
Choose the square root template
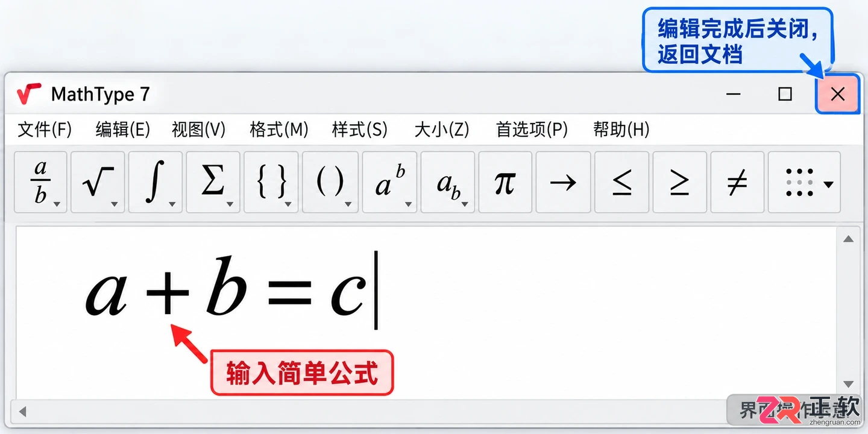(98, 182)
